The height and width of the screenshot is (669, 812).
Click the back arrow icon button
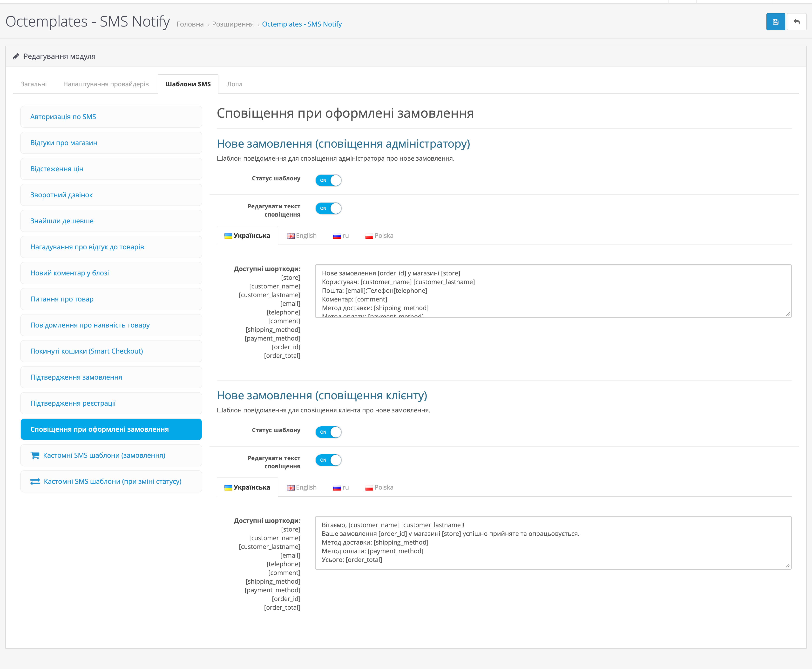coord(797,22)
